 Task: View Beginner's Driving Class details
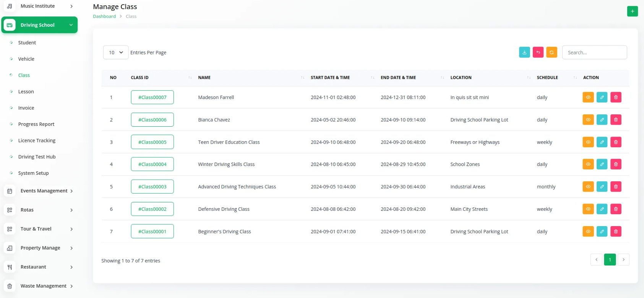click(x=588, y=231)
